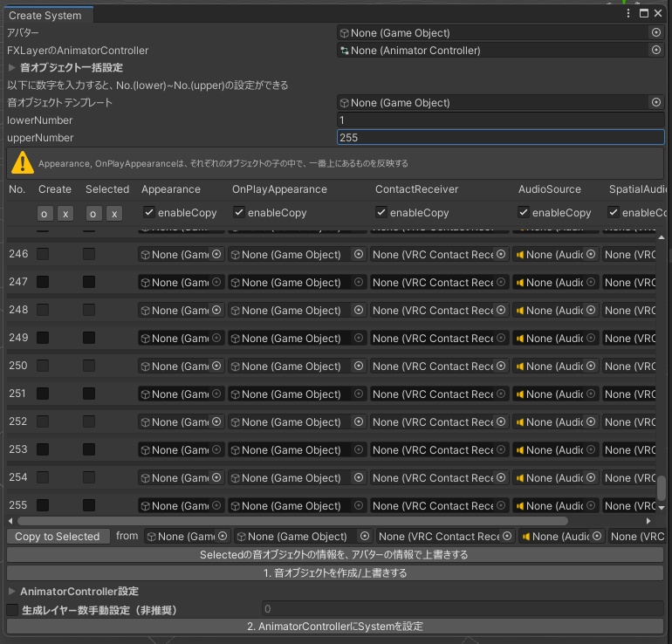Open Appearance picker in Copy to Selected row
Screen dimensions: 672x644
pos(223,536)
